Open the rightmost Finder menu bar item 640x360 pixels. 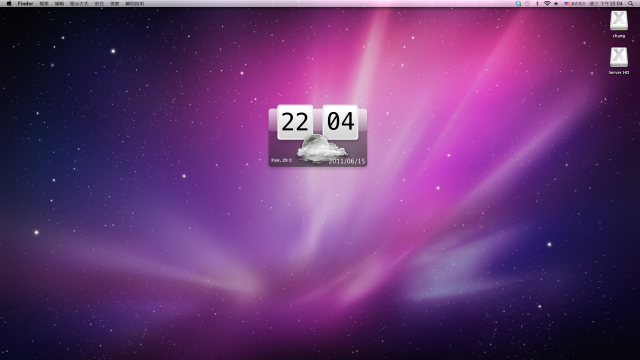(x=135, y=3)
